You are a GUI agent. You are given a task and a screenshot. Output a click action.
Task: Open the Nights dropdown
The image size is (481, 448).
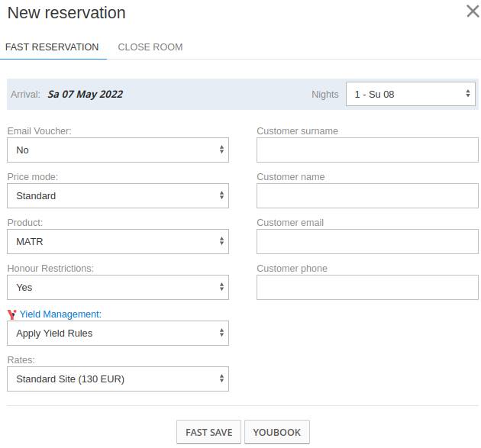pos(411,94)
